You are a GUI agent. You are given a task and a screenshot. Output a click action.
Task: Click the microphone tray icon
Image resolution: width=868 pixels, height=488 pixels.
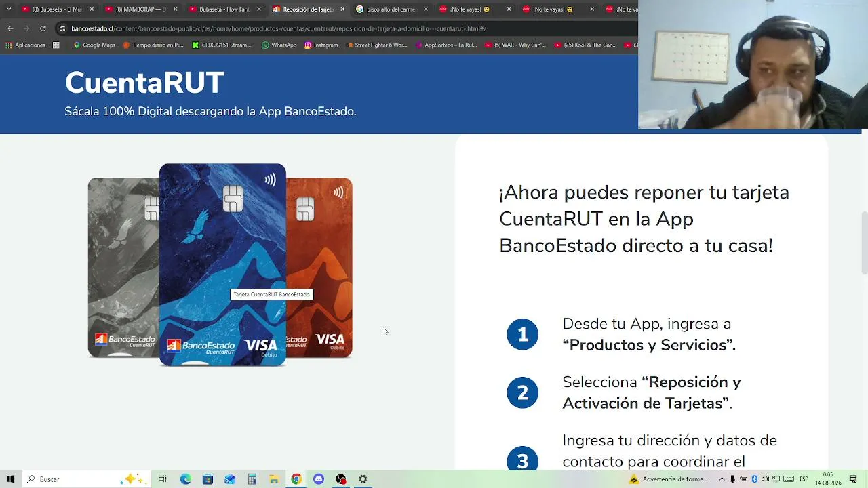pyautogui.click(x=732, y=479)
